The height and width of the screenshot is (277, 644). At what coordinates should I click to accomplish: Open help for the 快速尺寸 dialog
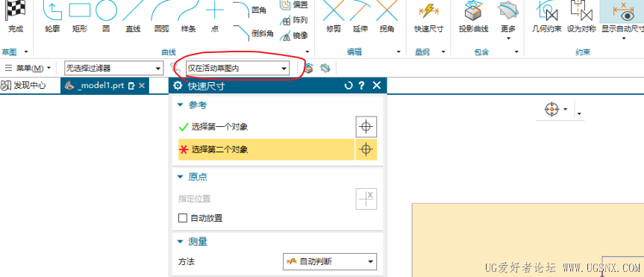(x=361, y=85)
